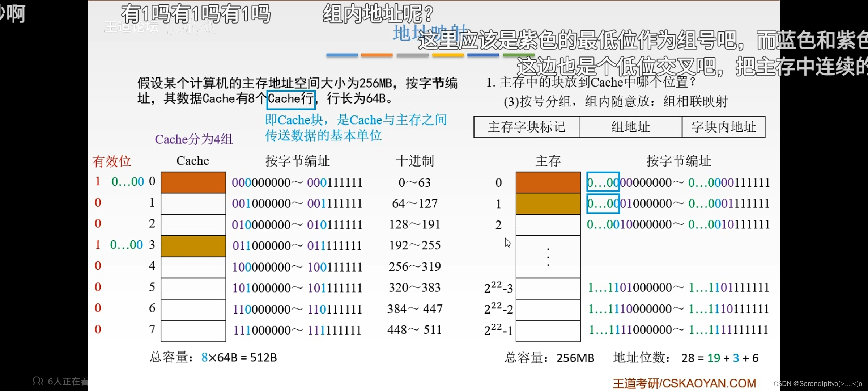The image size is (868, 391).
Task: Click the 256MB total capacity text
Action: [x=575, y=358]
